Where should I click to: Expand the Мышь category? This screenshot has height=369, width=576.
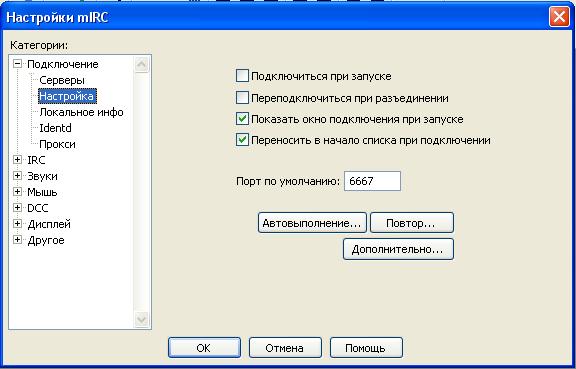click(17, 192)
